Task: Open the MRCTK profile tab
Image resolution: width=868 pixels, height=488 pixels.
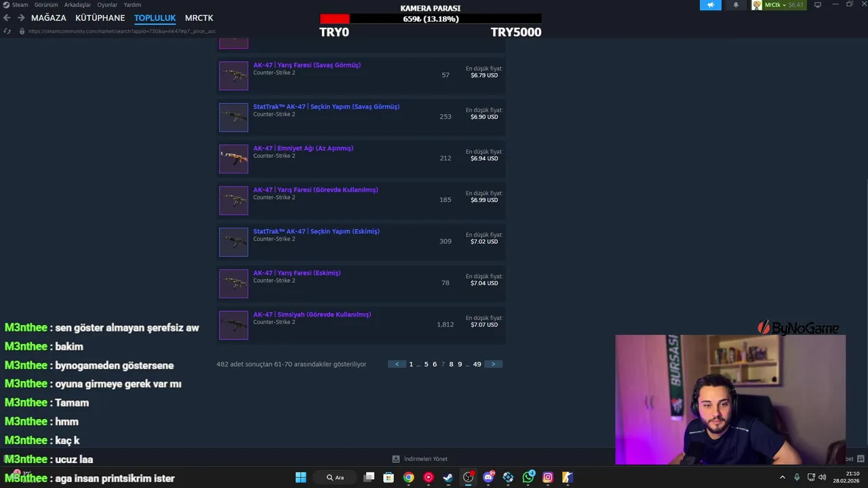Action: click(x=199, y=18)
